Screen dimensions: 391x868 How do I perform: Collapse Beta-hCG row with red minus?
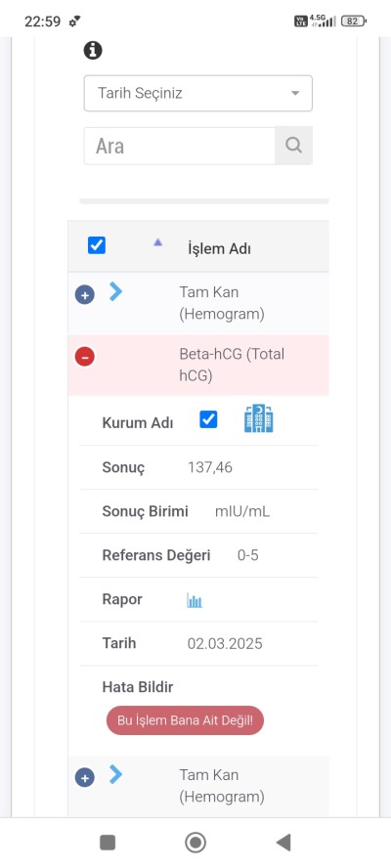click(85, 357)
